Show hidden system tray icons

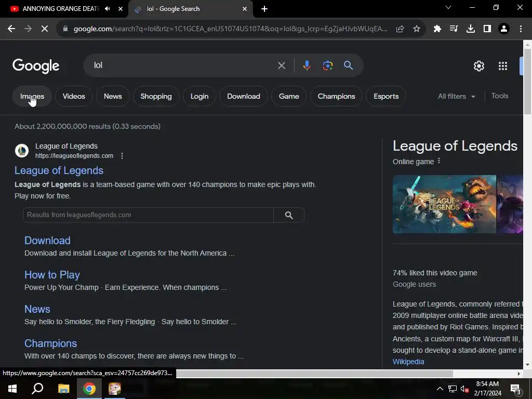coord(440,389)
